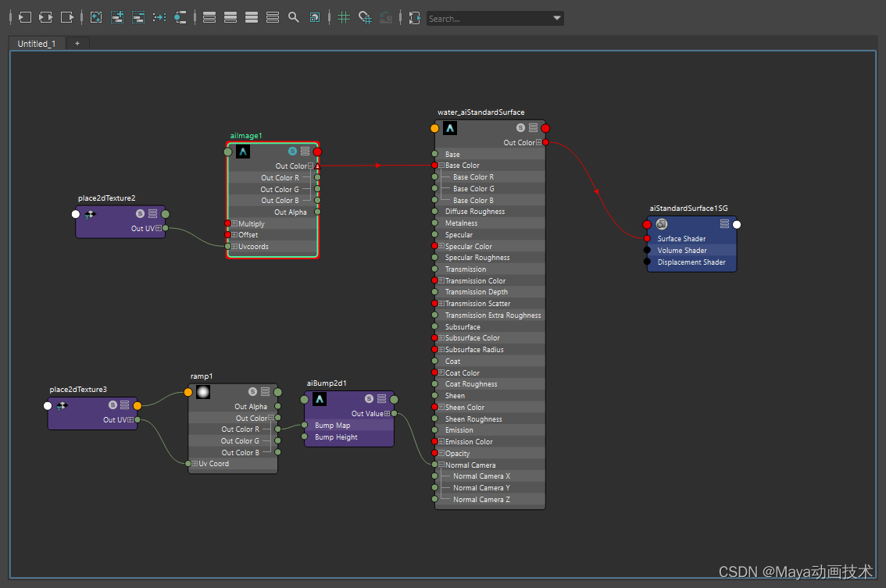The width and height of the screenshot is (886, 588).
Task: Expand Out UV on place2dTexture2 node
Action: pyautogui.click(x=158, y=228)
